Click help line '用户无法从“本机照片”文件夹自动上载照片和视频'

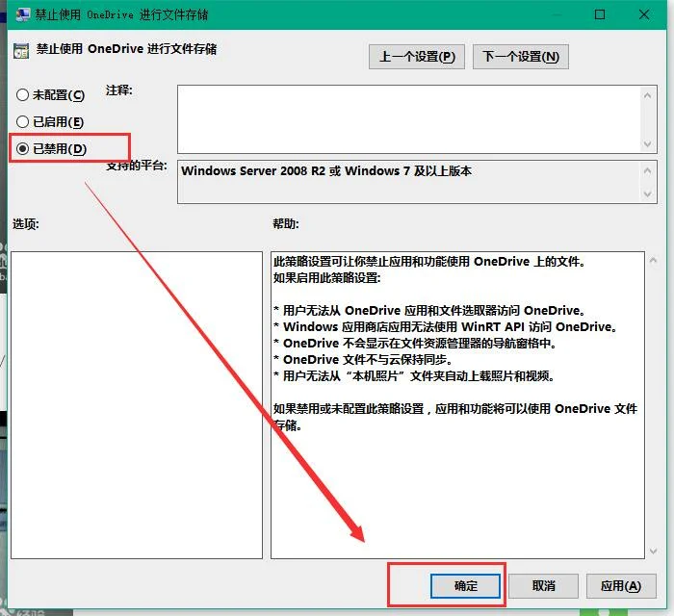(416, 376)
